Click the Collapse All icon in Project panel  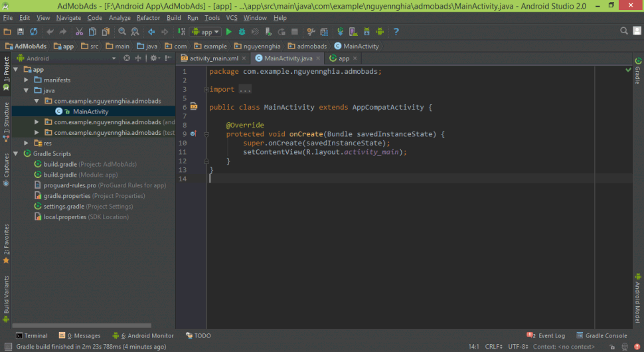pos(138,58)
